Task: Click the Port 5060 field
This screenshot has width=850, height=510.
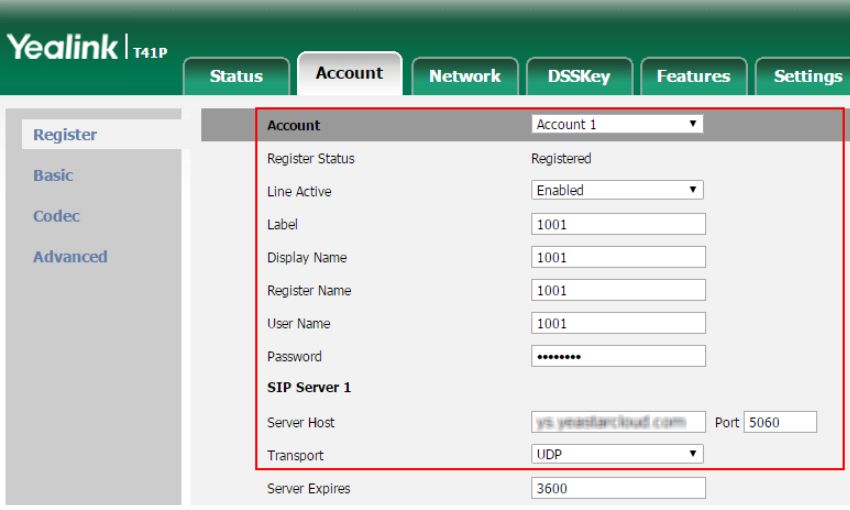Action: (x=780, y=422)
